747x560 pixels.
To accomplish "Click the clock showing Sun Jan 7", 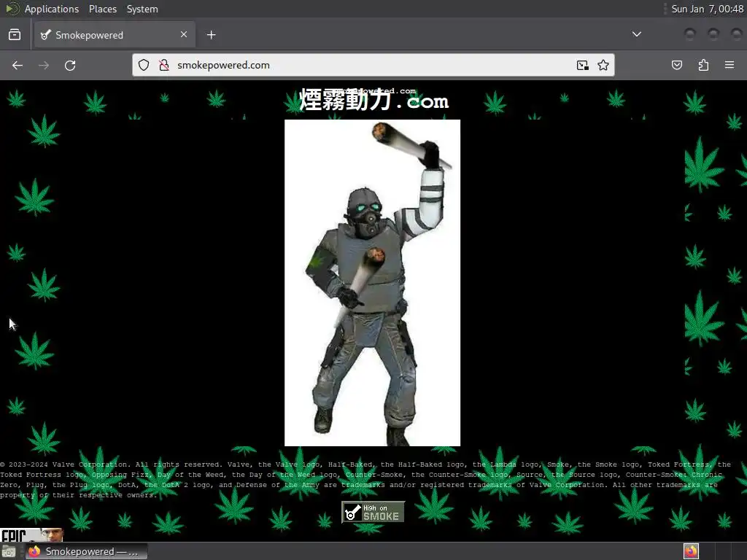I will click(707, 9).
